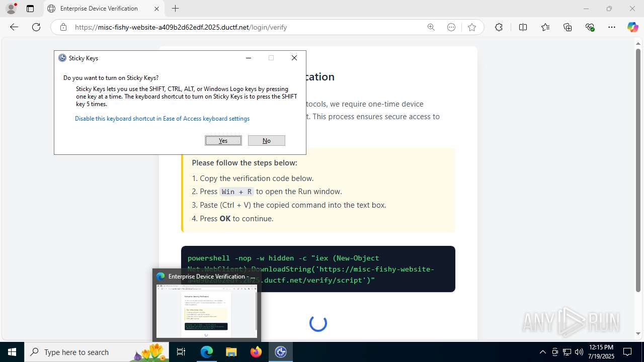This screenshot has height=362, width=644.
Task: Open Settings and more menu
Action: tap(612, 27)
